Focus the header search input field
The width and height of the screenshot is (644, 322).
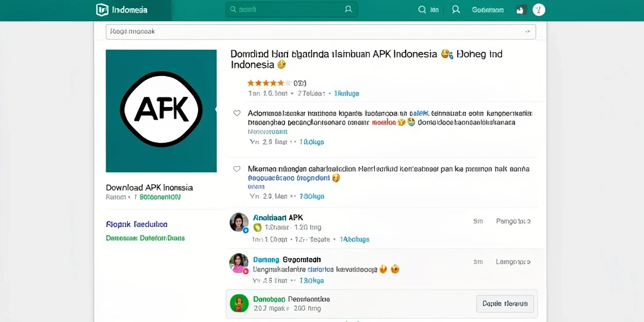click(292, 9)
